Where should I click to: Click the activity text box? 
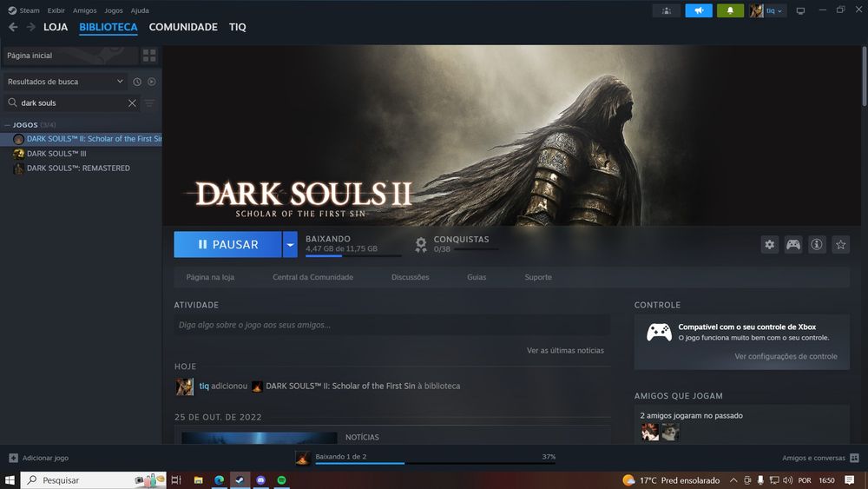pos(392,325)
